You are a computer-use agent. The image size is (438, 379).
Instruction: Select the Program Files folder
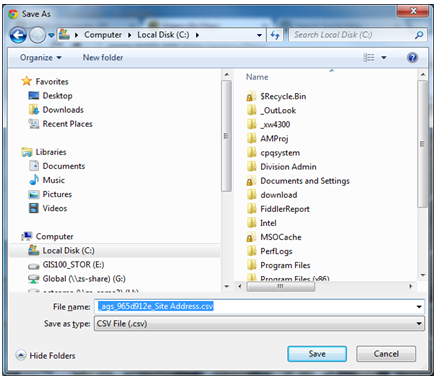285,265
